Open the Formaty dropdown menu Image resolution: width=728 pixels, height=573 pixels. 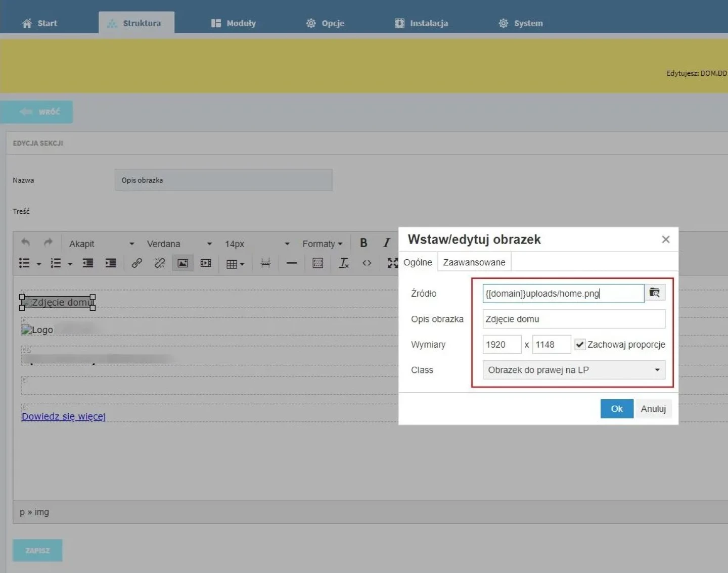(323, 244)
